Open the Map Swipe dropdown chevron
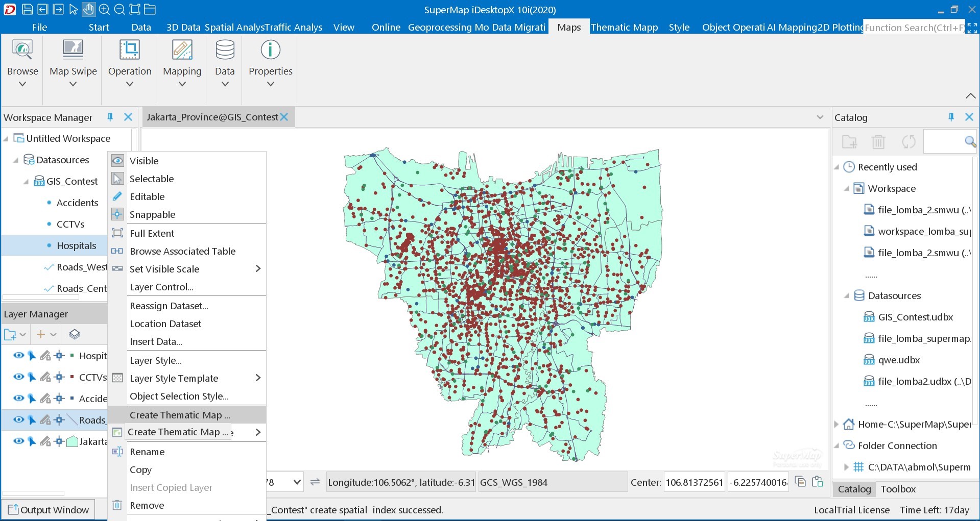The image size is (980, 521). (x=73, y=84)
